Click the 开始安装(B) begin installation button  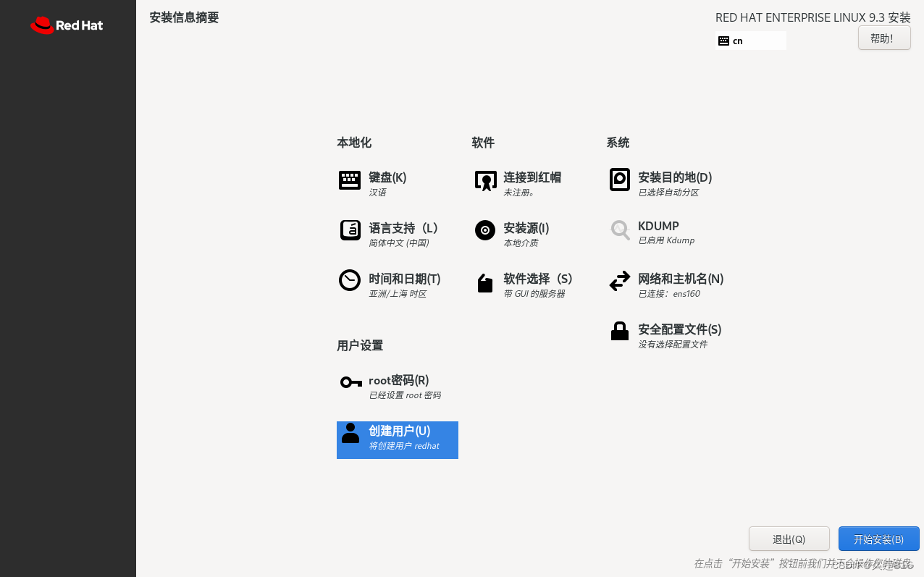click(x=879, y=539)
